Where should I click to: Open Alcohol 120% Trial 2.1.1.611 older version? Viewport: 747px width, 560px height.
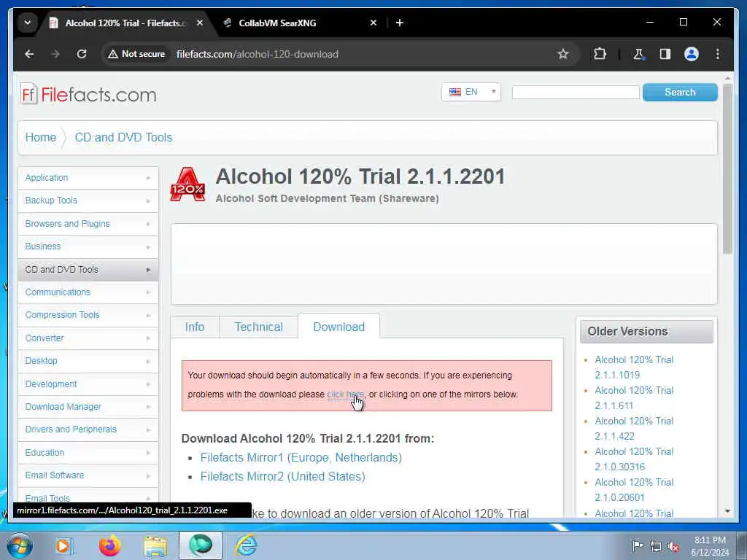tap(634, 397)
